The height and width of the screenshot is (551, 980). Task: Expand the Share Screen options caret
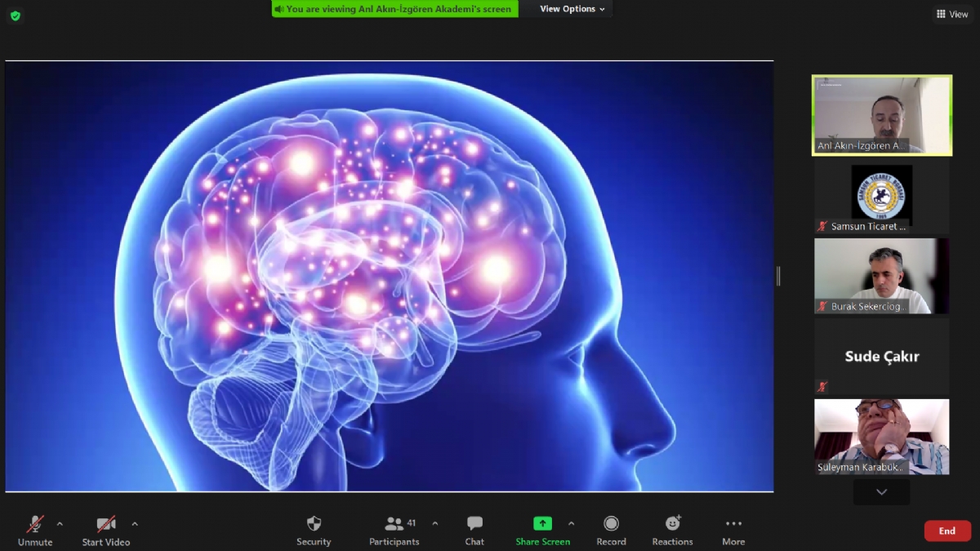[571, 524]
